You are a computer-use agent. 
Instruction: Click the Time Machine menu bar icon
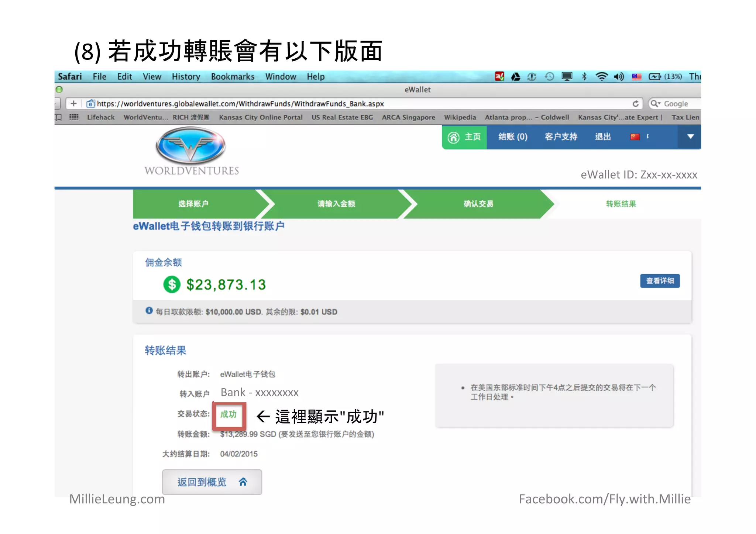point(549,76)
